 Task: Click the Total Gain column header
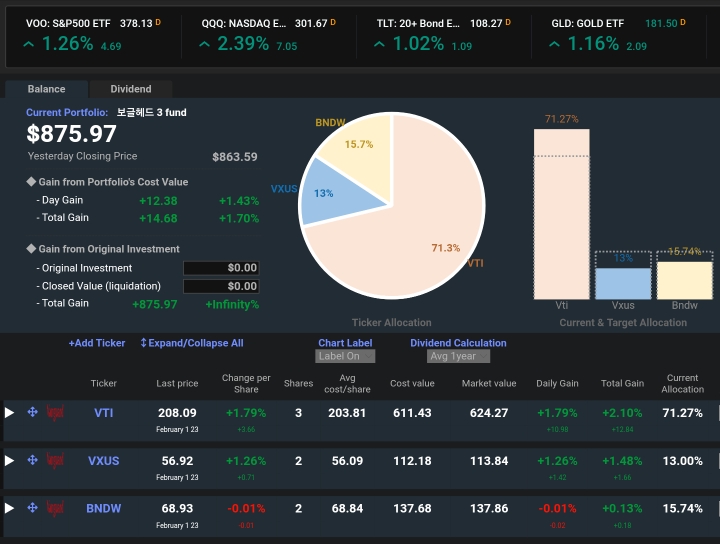(623, 383)
